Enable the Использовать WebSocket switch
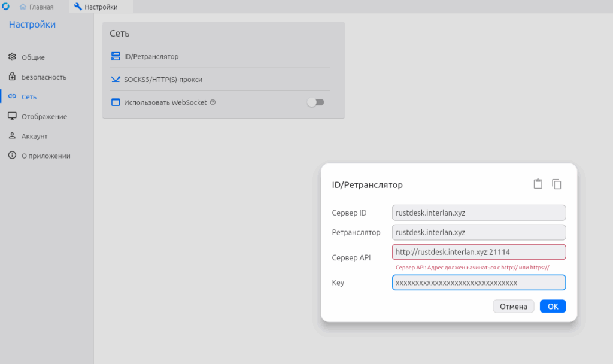This screenshot has height=364, width=613. pyautogui.click(x=315, y=102)
